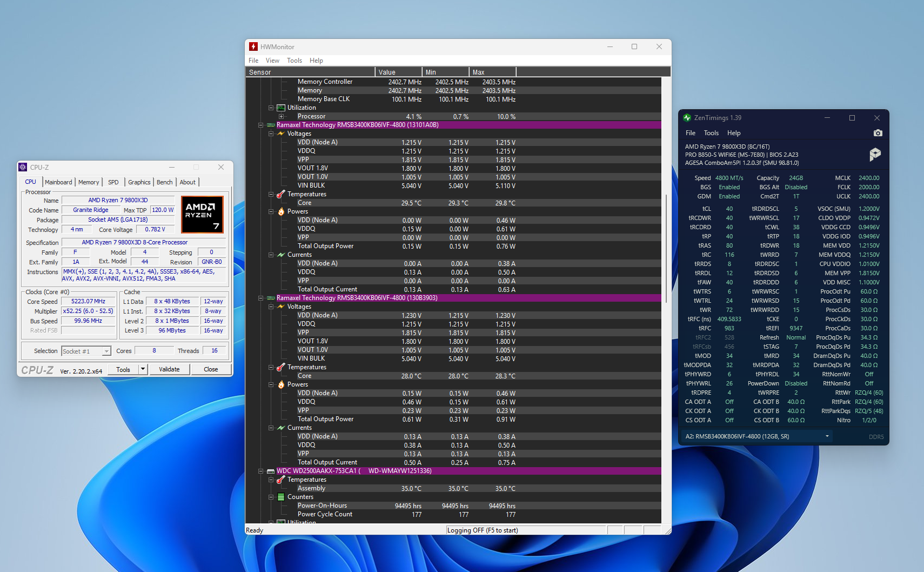Switch to the CPU-Z Memory tab
The height and width of the screenshot is (572, 924).
click(89, 182)
